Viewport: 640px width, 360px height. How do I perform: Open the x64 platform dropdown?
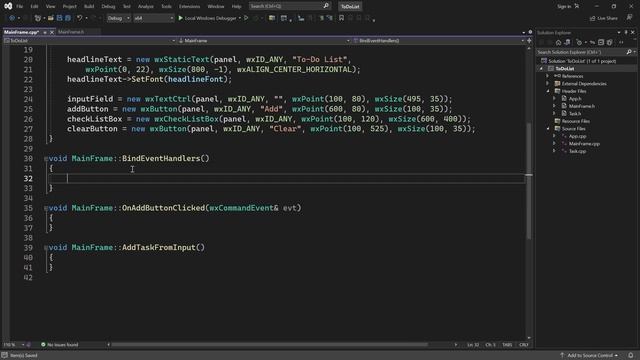point(153,18)
